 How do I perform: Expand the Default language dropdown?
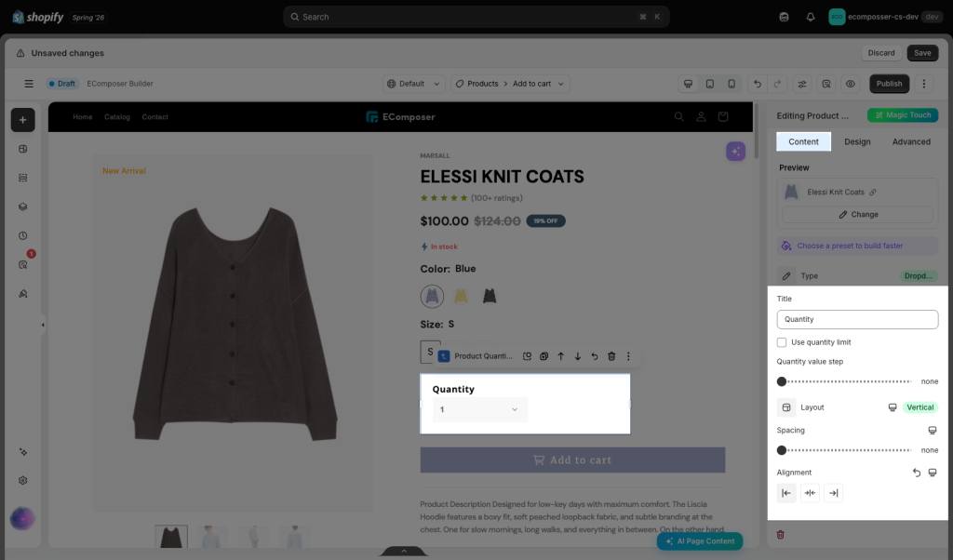pyautogui.click(x=413, y=84)
